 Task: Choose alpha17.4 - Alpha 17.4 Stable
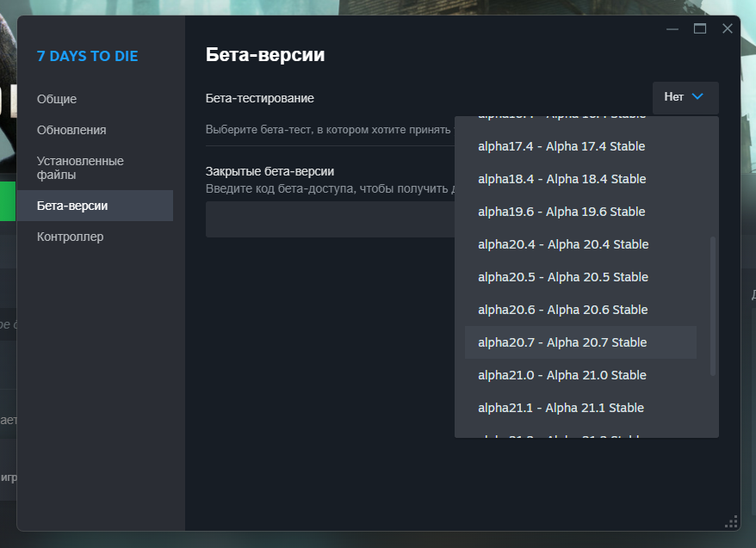point(580,146)
